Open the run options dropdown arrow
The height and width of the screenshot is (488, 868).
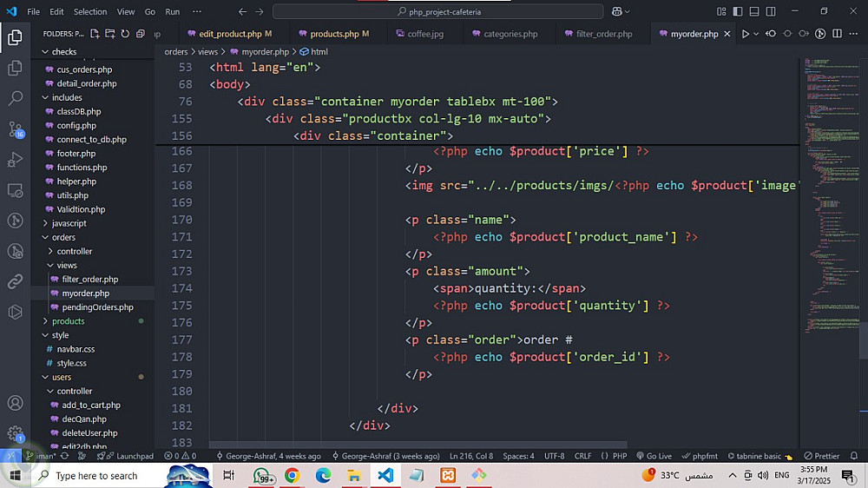(756, 34)
